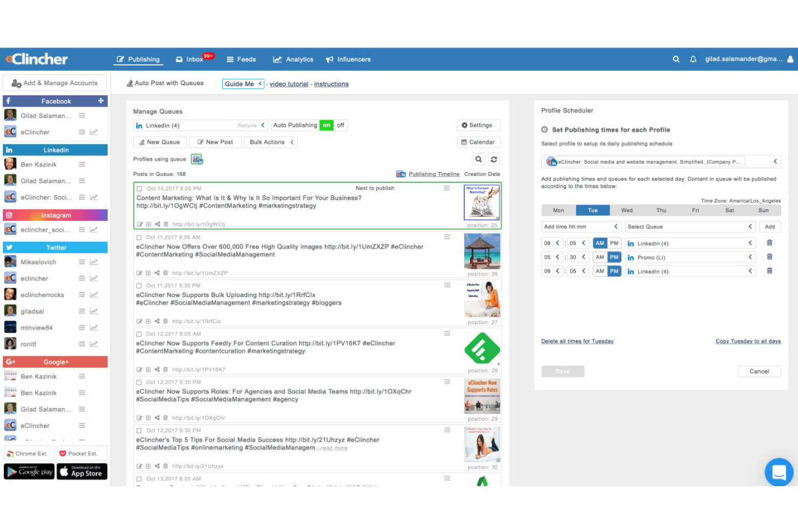Change minutes of first 08:05 AM slot
Screen dimensions: 798x532
pyautogui.click(x=577, y=243)
